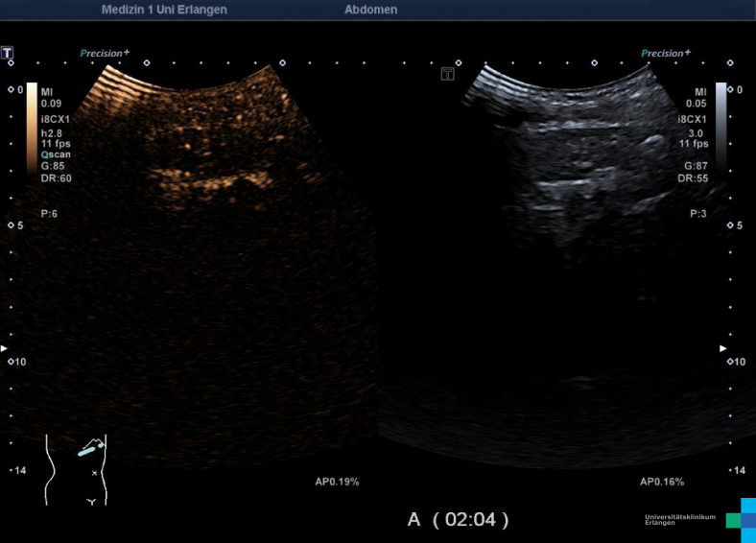Select the body marker pictogram with probe
Screen dimensions: 756x543
click(x=76, y=468)
